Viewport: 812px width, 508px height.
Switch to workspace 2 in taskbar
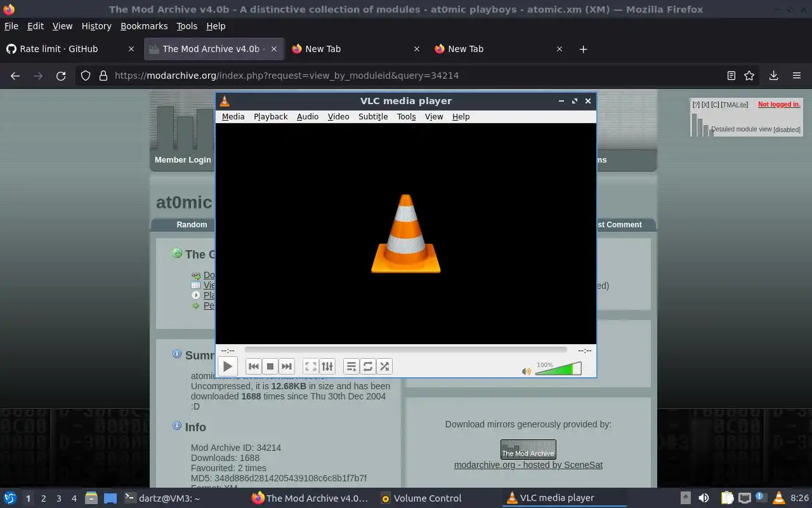click(x=44, y=498)
